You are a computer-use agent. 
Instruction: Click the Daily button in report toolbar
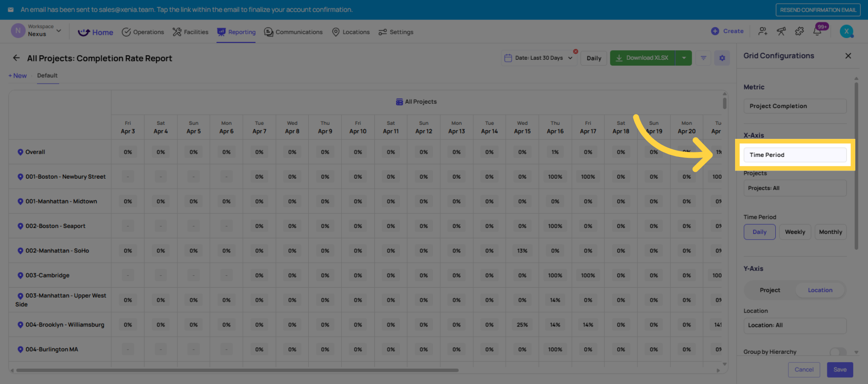point(594,58)
